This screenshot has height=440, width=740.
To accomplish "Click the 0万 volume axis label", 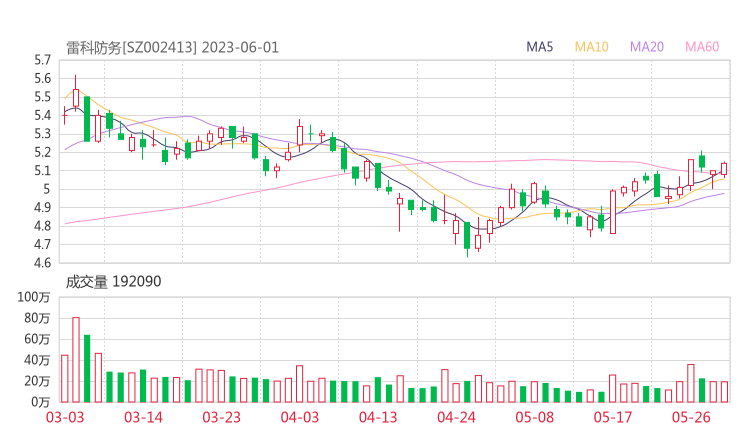I will (40, 402).
